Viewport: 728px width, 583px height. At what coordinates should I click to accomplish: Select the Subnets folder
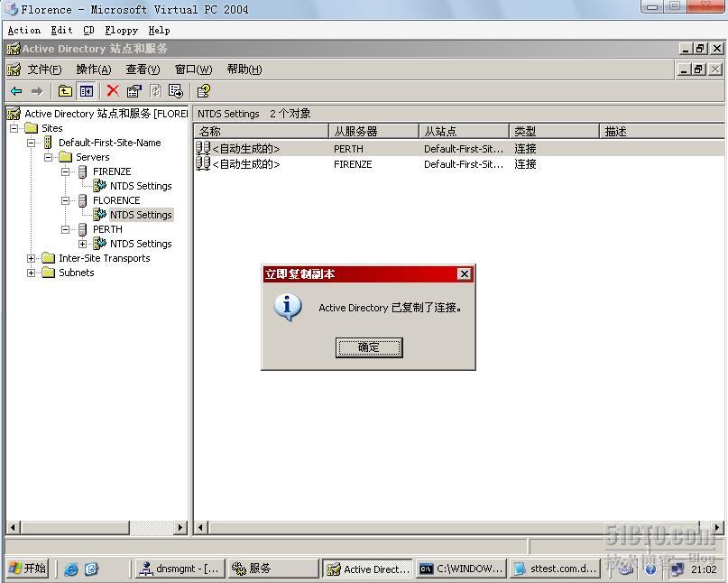point(76,273)
